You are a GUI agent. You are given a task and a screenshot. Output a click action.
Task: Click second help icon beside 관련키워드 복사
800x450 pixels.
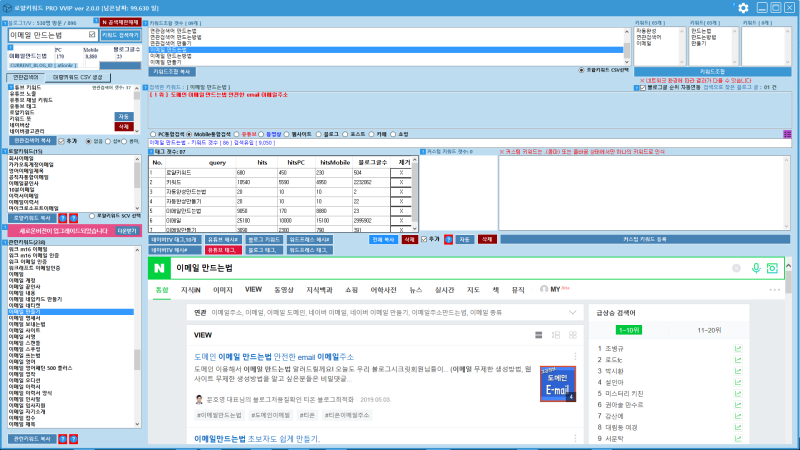coord(73,439)
